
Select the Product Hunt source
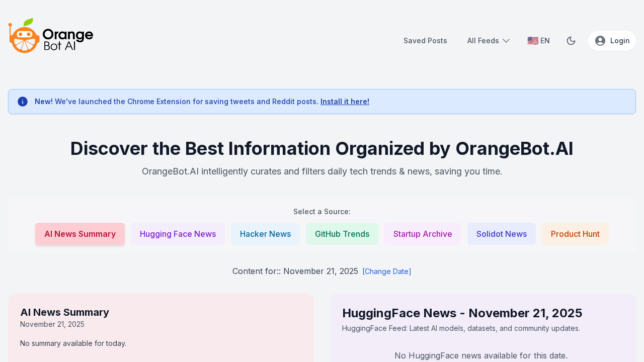[x=575, y=233]
